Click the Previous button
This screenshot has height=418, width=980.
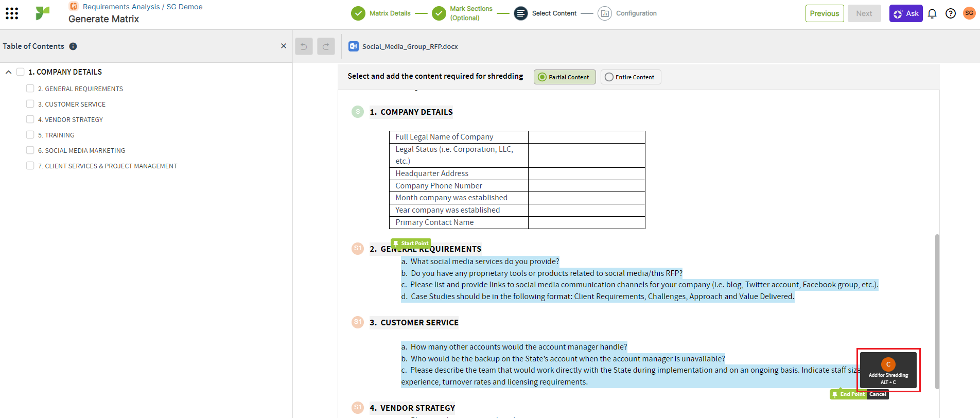(x=825, y=13)
